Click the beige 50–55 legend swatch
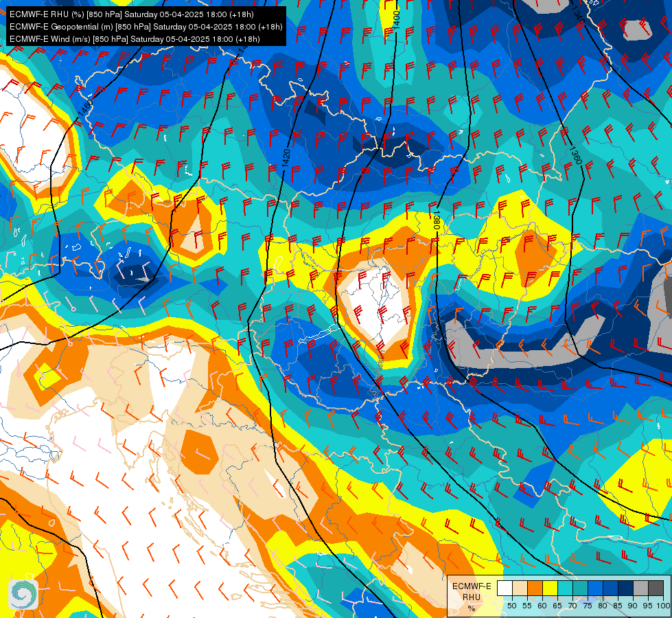 [520, 588]
